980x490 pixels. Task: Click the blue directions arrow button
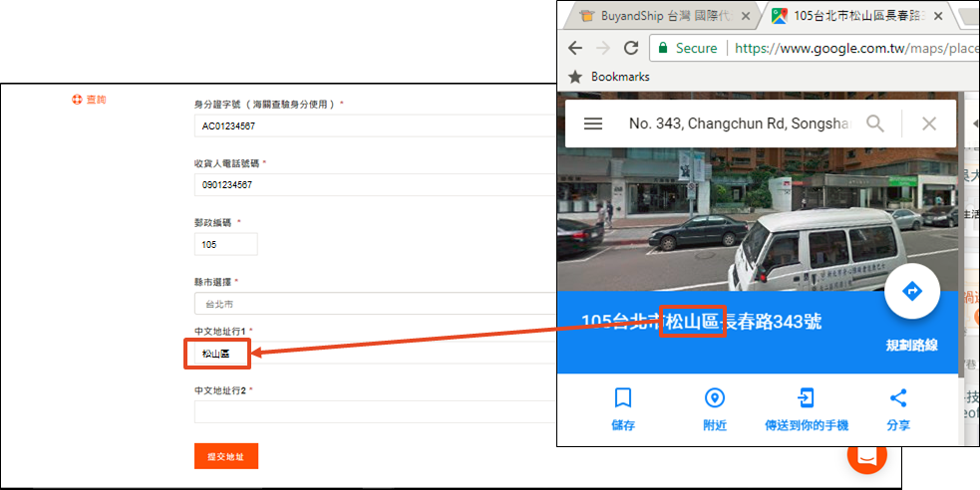(x=912, y=292)
